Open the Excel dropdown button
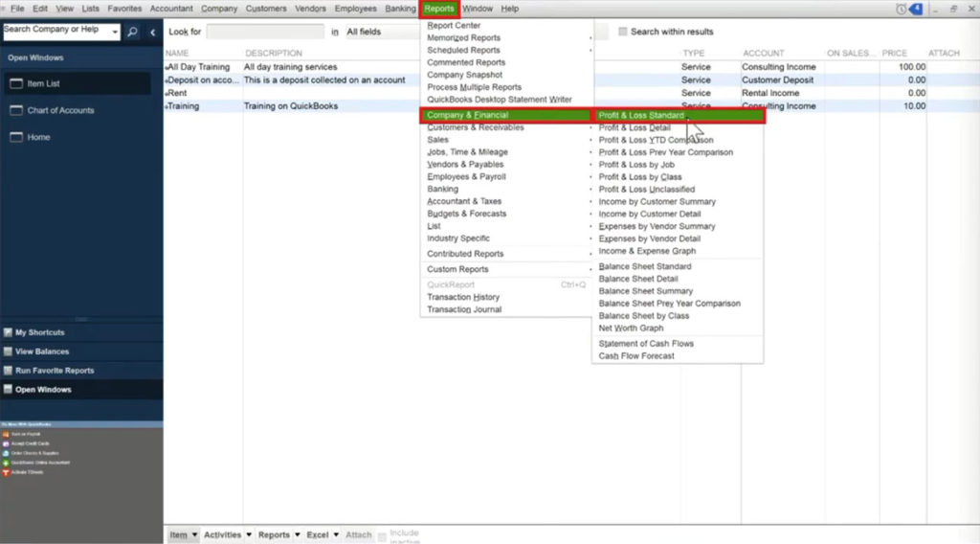Viewport: 980px width, 544px height. (x=322, y=535)
